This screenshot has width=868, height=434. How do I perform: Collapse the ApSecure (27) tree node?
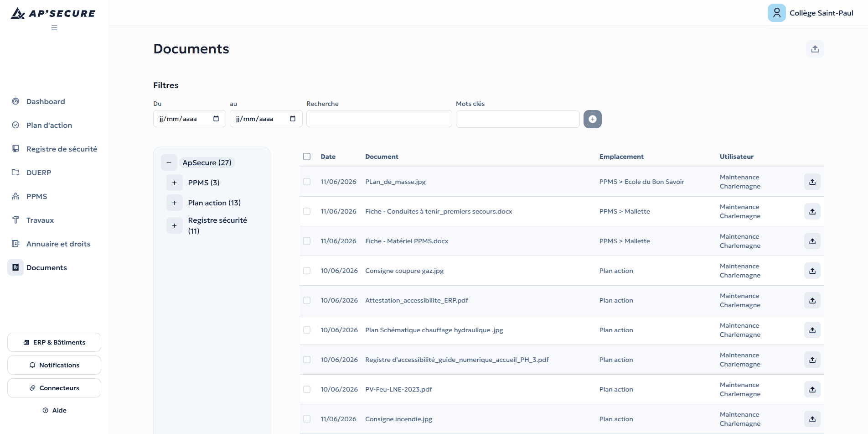pyautogui.click(x=169, y=162)
